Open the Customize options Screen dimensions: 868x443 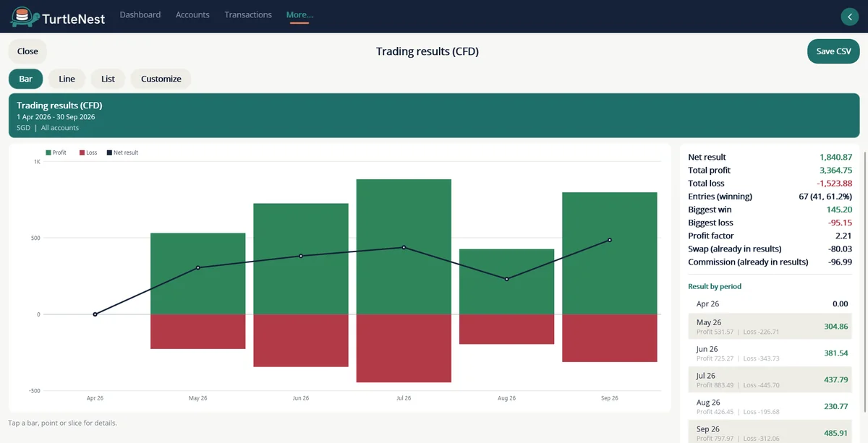tap(161, 79)
